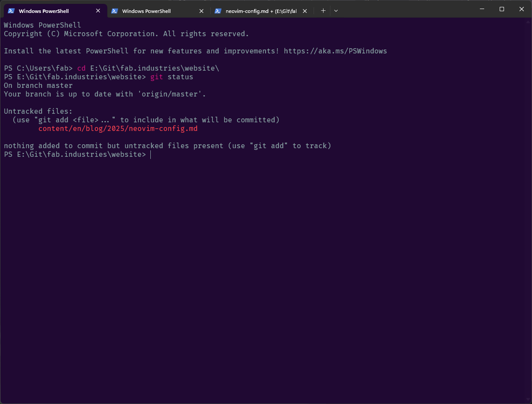Viewport: 532px width, 404px height.
Task: Open the neovim-config.md tab
Action: coord(261,11)
